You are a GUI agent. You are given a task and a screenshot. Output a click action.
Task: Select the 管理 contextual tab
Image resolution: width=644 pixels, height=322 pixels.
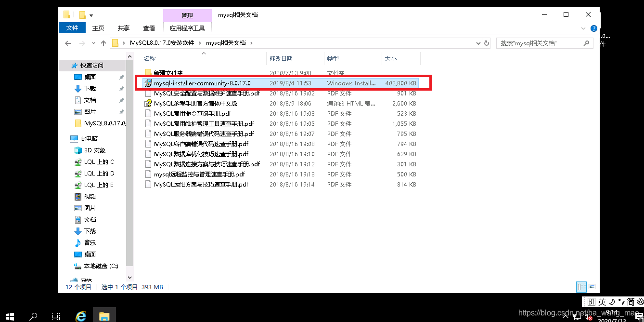click(187, 15)
